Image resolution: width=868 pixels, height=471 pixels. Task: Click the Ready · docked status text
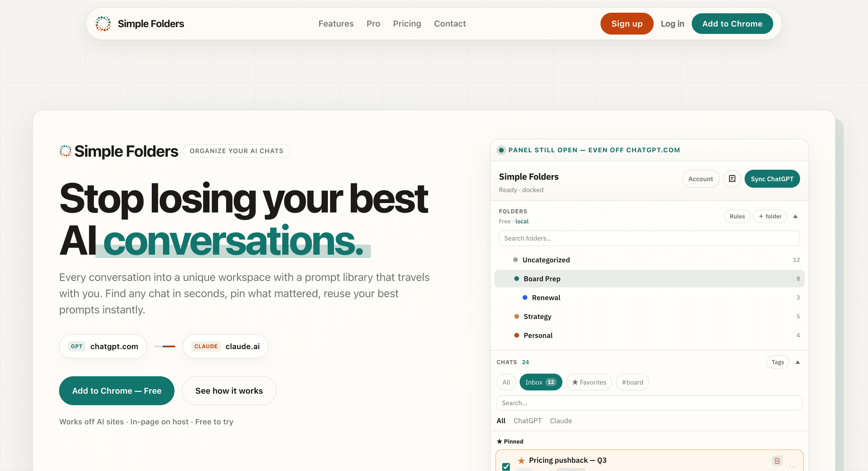pos(521,190)
